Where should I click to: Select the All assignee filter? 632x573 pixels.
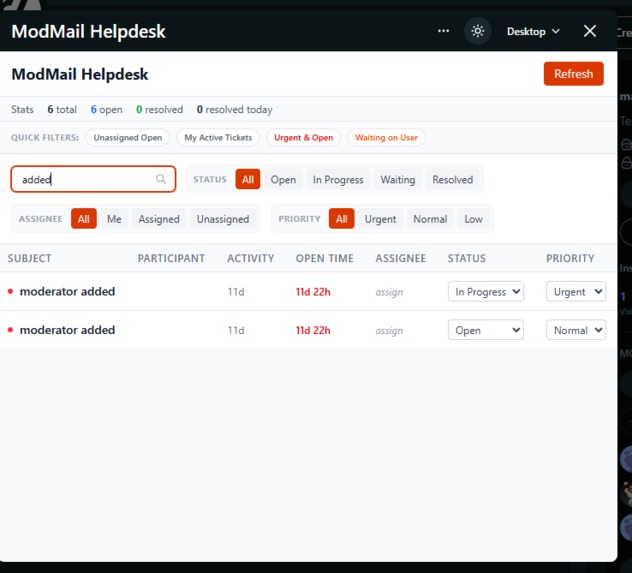(x=83, y=219)
